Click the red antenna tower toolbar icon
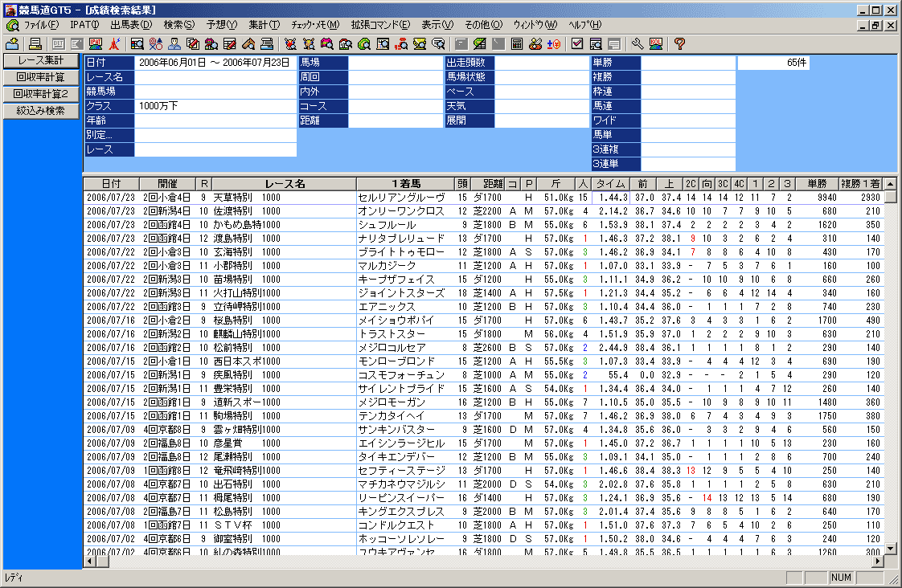This screenshot has width=902, height=588. [x=114, y=43]
